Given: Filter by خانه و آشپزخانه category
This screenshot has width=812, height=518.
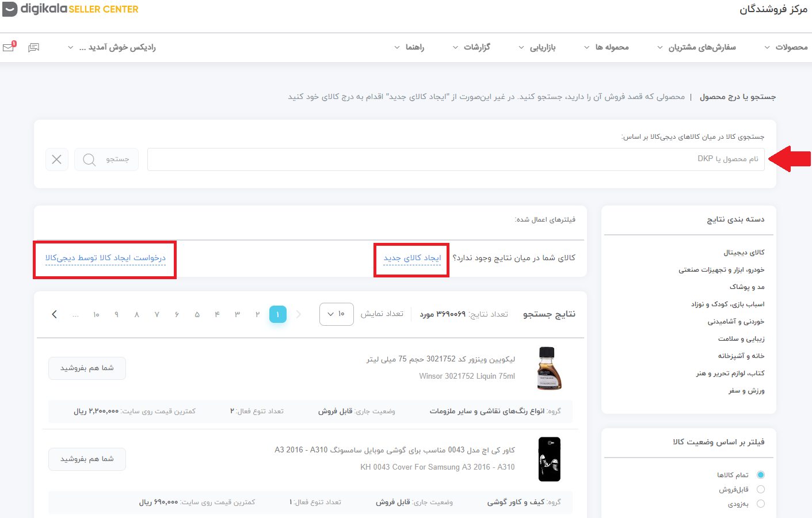Looking at the screenshot, I should (x=741, y=356).
